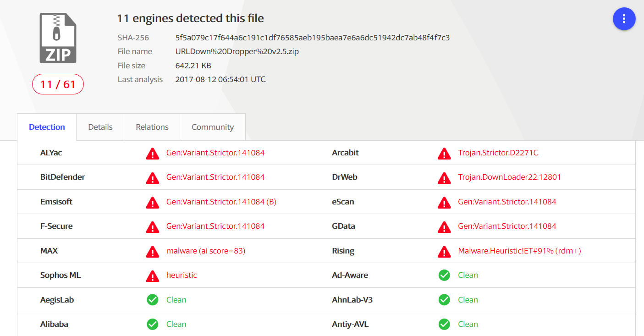Click the ALYac red warning icon
This screenshot has width=644, height=336.
pyautogui.click(x=153, y=153)
